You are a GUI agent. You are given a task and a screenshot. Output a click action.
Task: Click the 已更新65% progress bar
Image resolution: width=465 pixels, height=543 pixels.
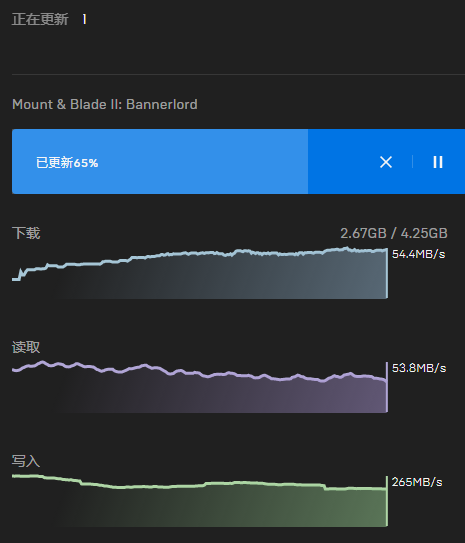[239, 161]
